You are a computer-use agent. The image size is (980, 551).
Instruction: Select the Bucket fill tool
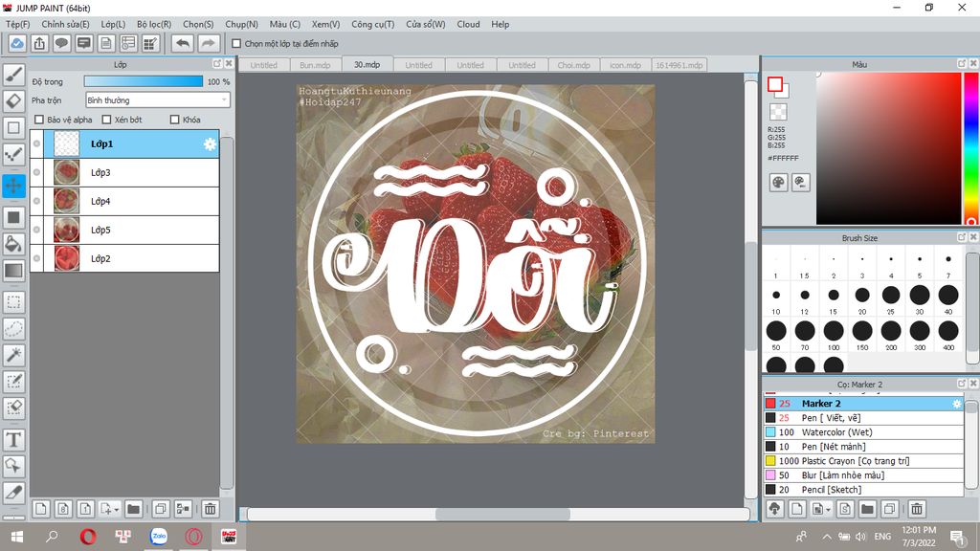[x=13, y=244]
